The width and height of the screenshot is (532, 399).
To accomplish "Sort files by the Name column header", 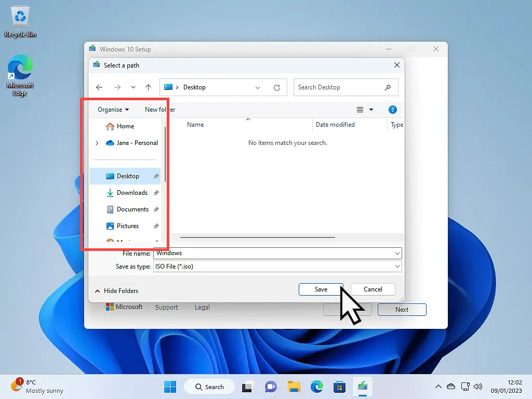I will pyautogui.click(x=195, y=125).
